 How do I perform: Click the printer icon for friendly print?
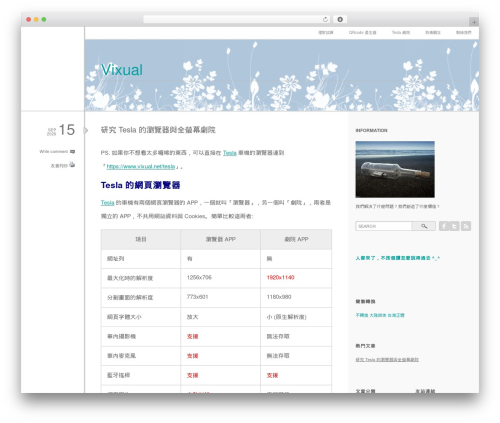coord(72,165)
